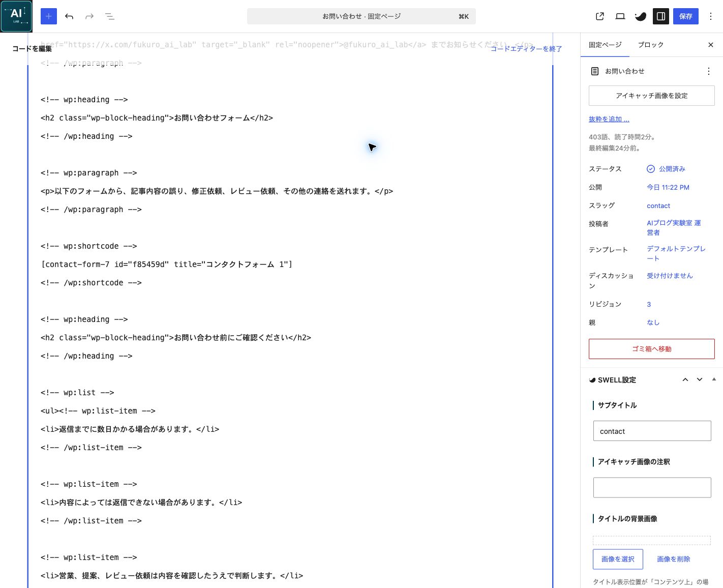This screenshot has height=588, width=723.
Task: Open the block inserter plus button
Action: pos(49,16)
